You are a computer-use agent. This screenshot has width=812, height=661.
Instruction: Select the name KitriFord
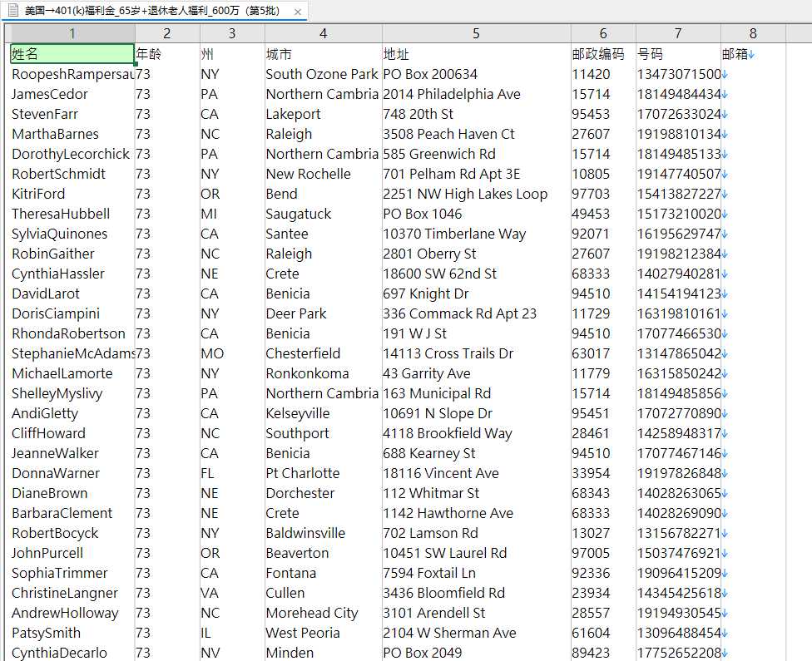tap(38, 194)
